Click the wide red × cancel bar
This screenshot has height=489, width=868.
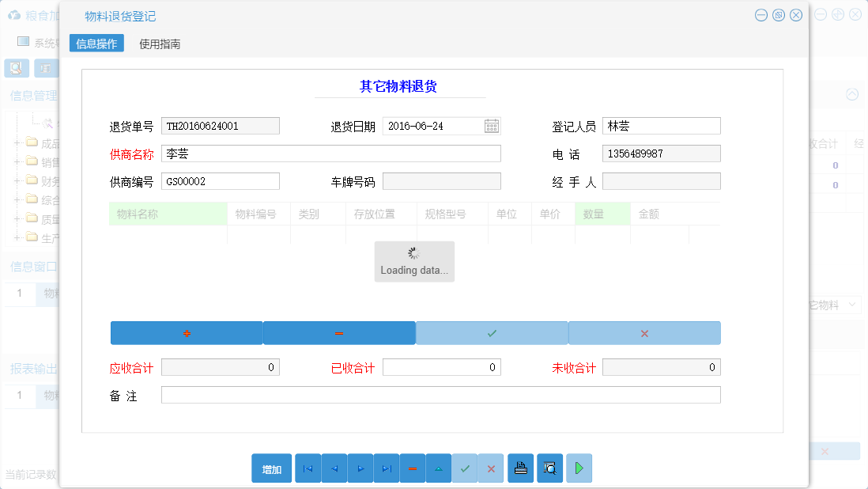point(644,332)
